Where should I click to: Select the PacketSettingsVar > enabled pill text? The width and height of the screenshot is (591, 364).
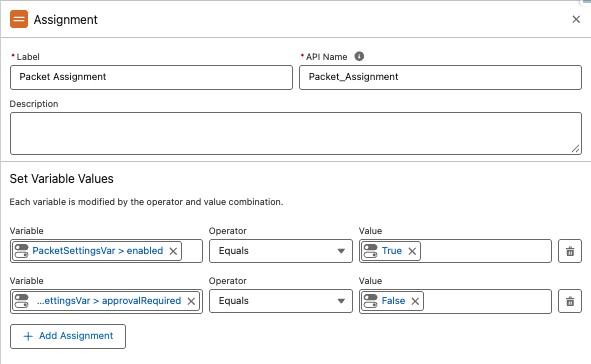98,251
